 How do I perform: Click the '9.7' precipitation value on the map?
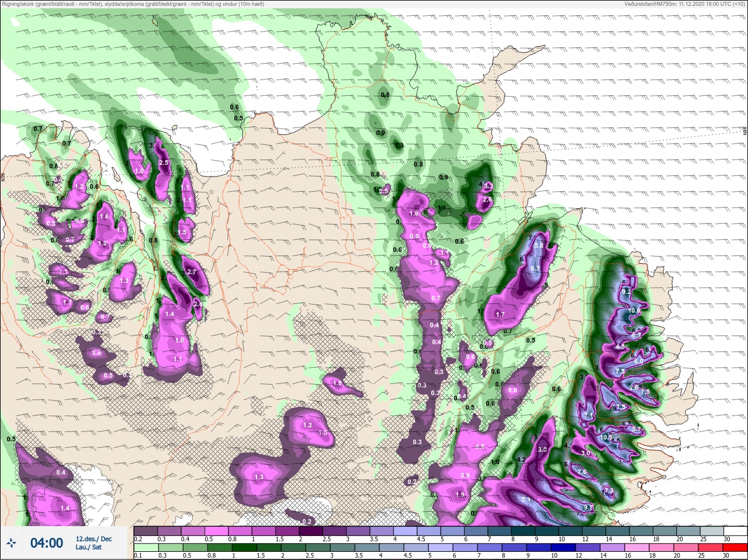[x=588, y=507]
